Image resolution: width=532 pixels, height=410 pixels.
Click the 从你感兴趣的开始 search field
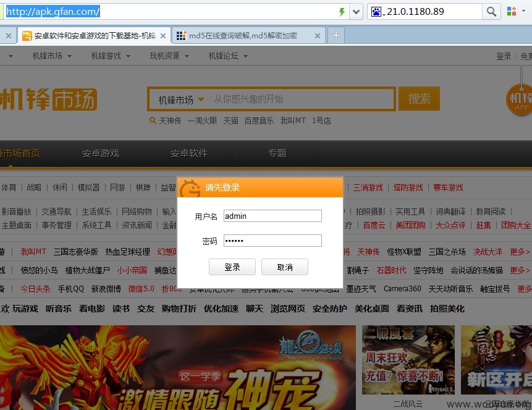tap(302, 99)
